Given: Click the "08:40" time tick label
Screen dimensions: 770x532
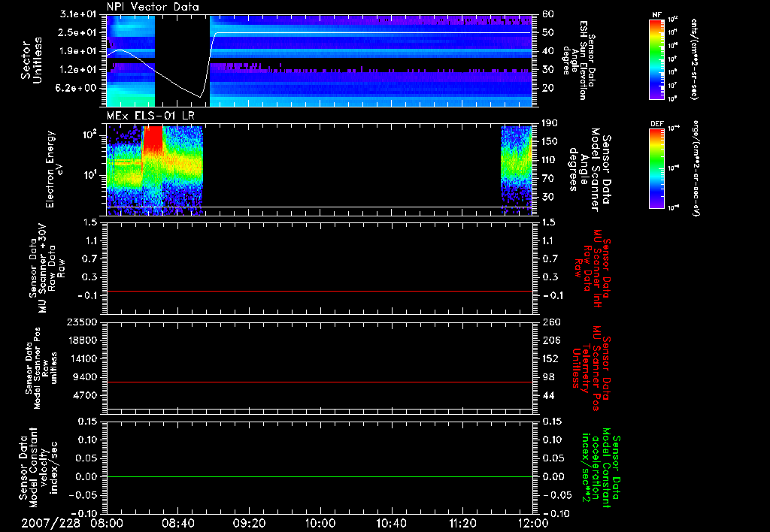Looking at the screenshot, I should coord(177,523).
